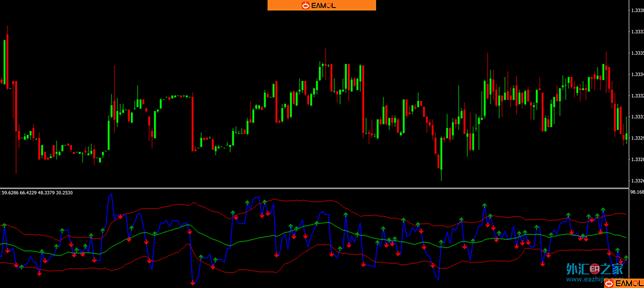
Task: Click the bottom price label of main chart axis
Action: pos(637,181)
